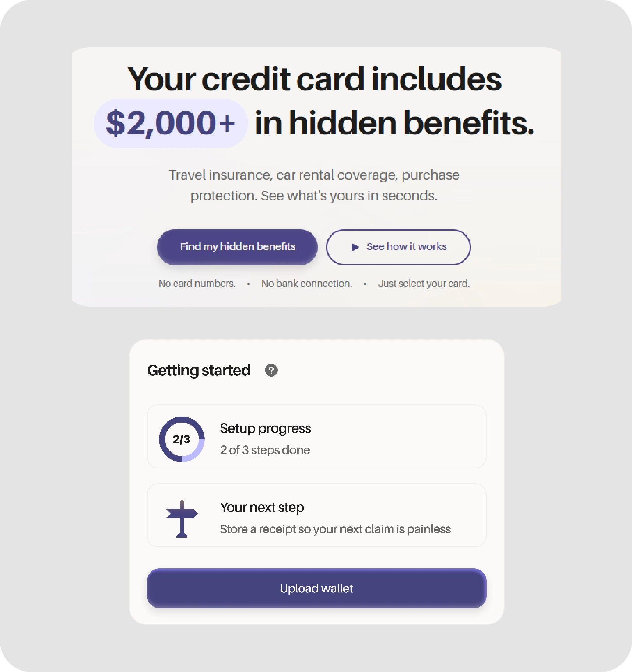The image size is (632, 672).
Task: Click the "No card numbers." note
Action: (x=197, y=283)
